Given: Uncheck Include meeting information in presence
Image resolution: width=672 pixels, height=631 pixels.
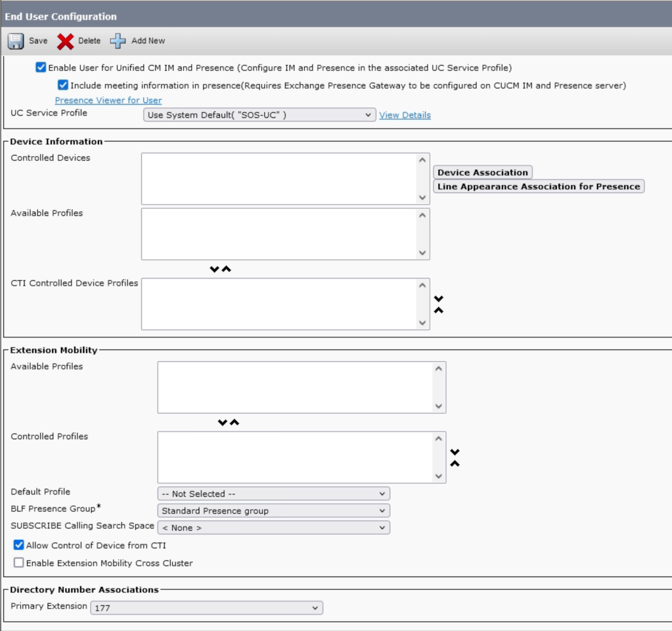Looking at the screenshot, I should [63, 85].
